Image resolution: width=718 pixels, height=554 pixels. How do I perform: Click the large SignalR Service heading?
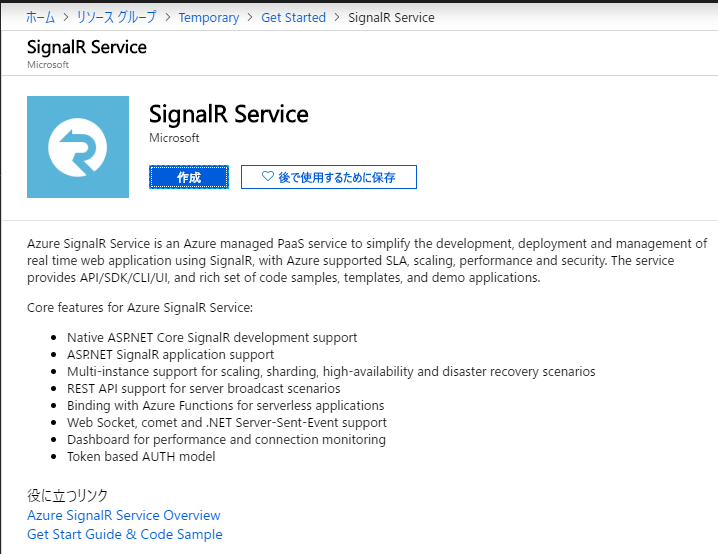coord(228,114)
